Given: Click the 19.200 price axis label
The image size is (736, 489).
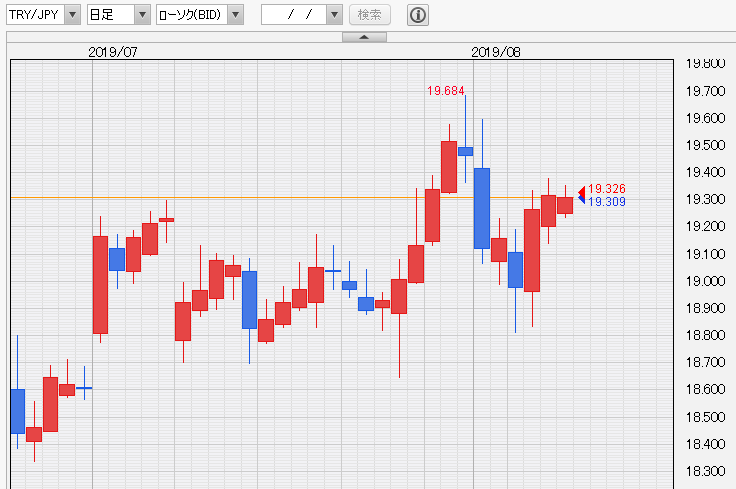Looking at the screenshot, I should [705, 226].
